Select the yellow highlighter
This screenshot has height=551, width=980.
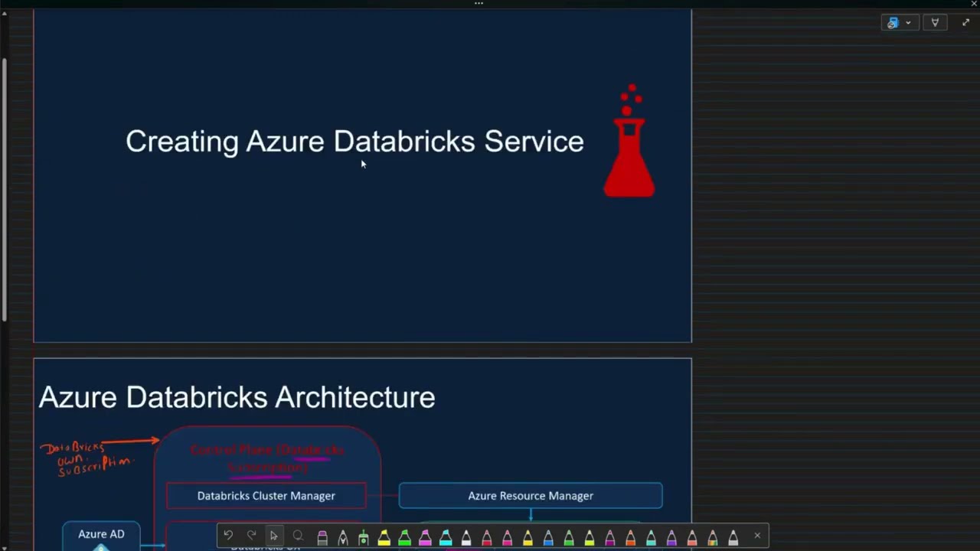384,538
